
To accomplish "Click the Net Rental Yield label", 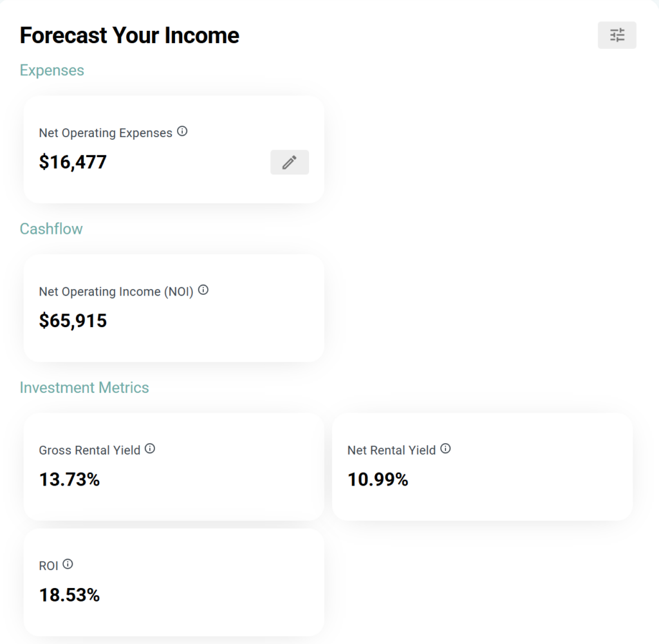I will (x=391, y=450).
